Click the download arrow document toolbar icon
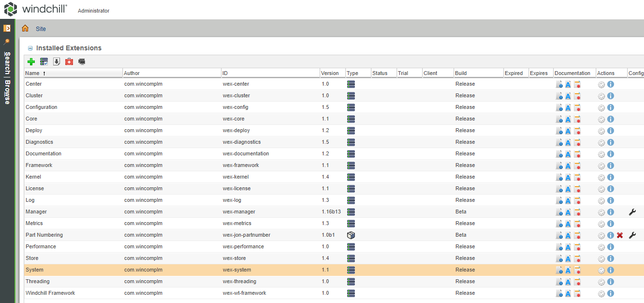 tap(57, 61)
